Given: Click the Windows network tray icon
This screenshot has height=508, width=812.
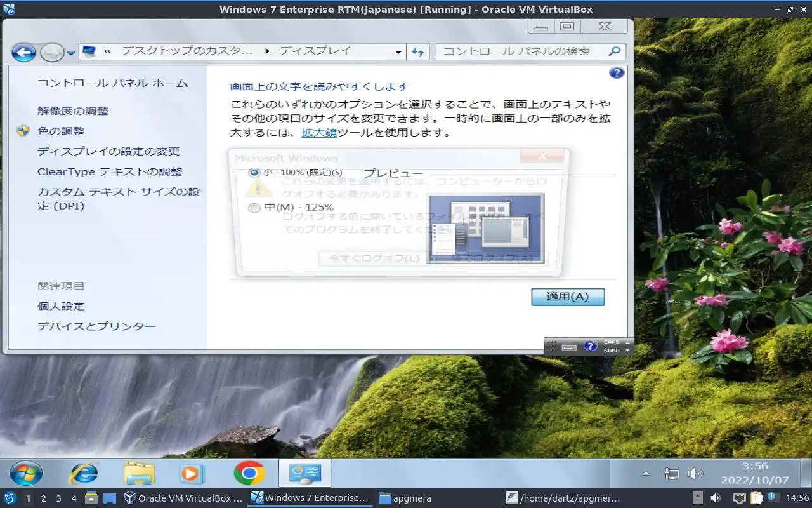Looking at the screenshot, I should tap(671, 473).
